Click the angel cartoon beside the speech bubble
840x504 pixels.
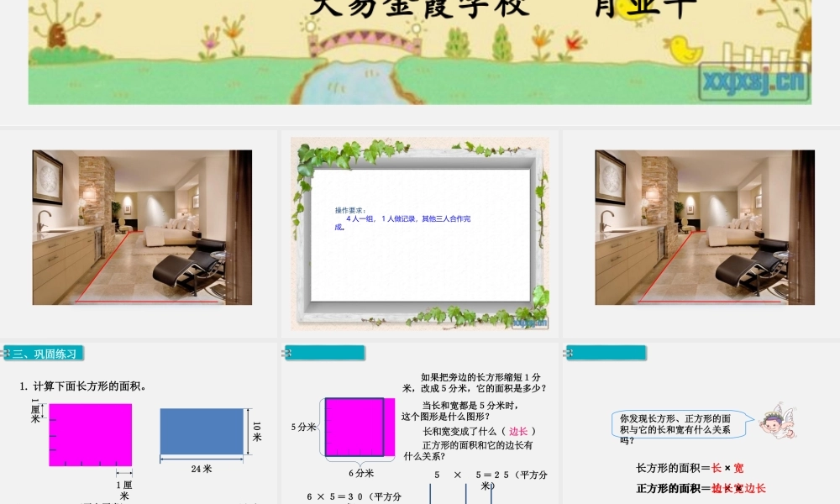point(778,421)
